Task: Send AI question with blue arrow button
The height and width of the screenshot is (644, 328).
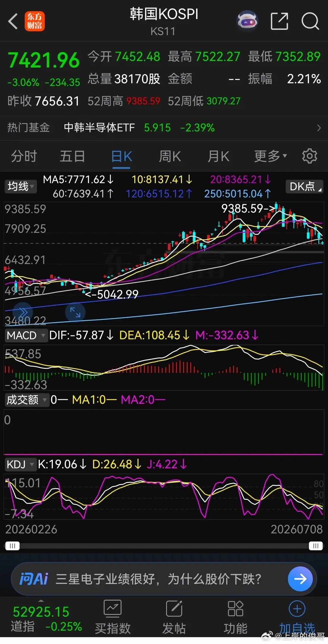Action: click(300, 579)
